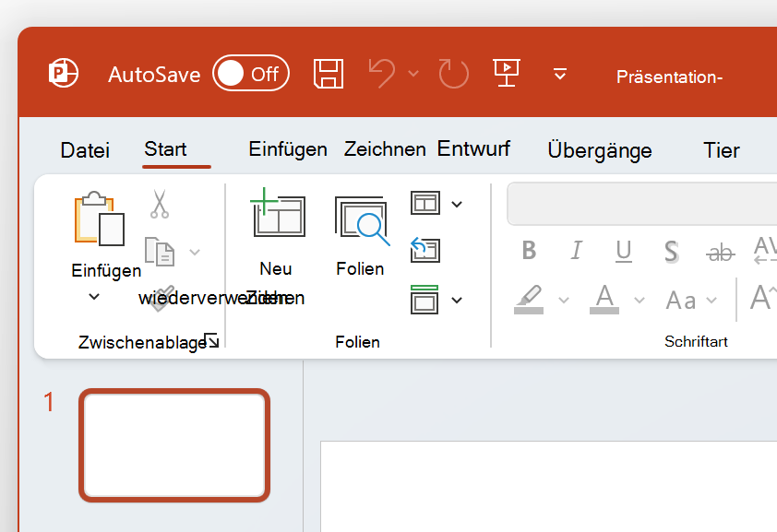The width and height of the screenshot is (777, 532).
Task: Click the character spacing AV icon
Action: pos(765,250)
